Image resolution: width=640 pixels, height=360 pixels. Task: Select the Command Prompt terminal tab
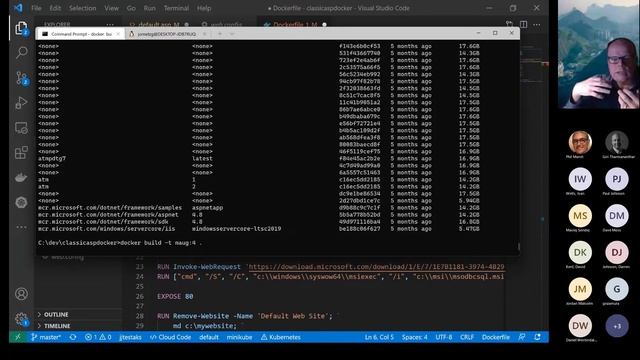(80, 34)
